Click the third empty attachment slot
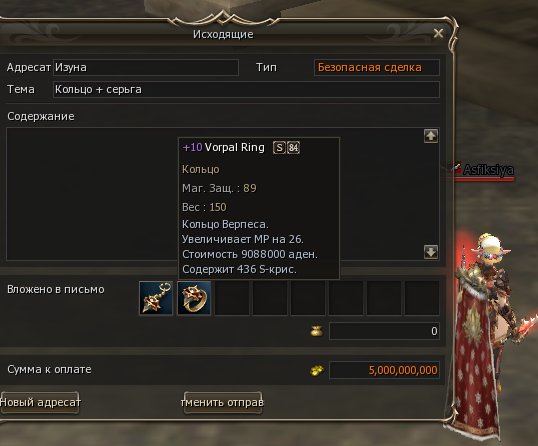538x446 pixels. pyautogui.click(x=308, y=298)
